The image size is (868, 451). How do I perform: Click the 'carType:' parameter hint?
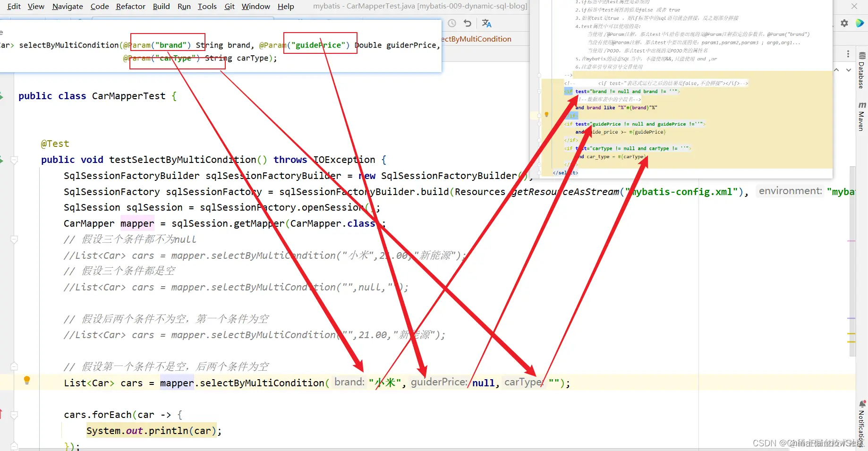point(524,382)
